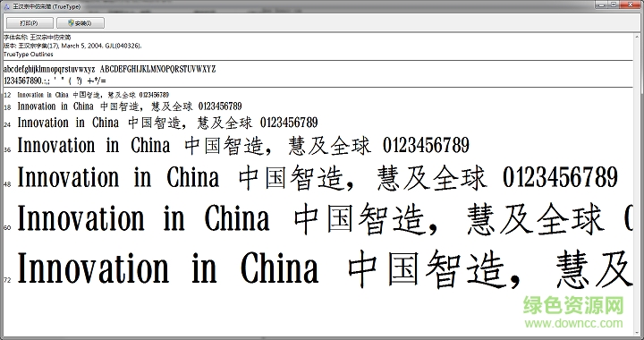Click the 24-point 'Innovation in China' sample line
Viewport: 644px width, 340px height.
[x=167, y=123]
